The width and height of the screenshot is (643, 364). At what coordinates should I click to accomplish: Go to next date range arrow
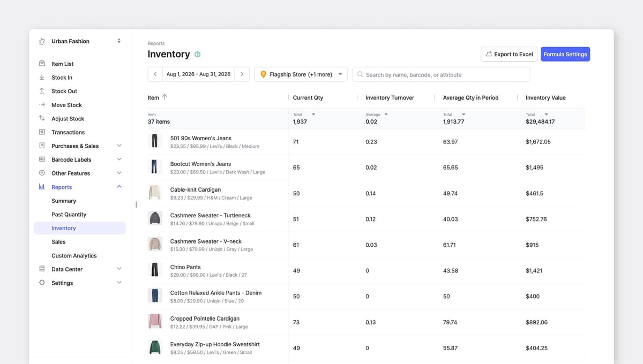[x=242, y=74]
